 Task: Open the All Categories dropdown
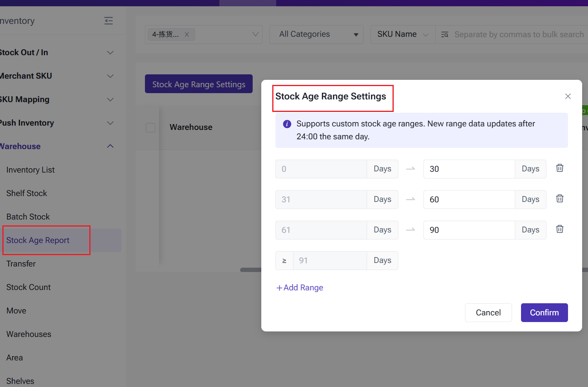pyautogui.click(x=316, y=34)
